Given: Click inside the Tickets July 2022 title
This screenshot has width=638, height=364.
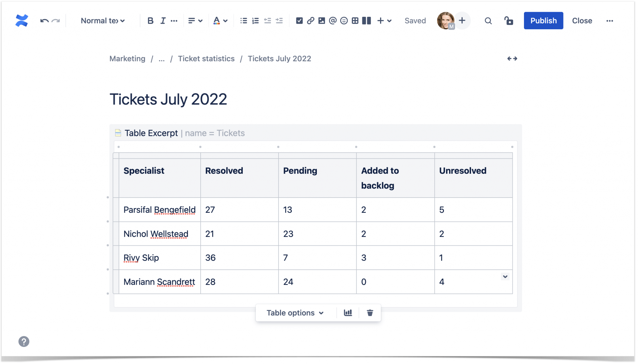Looking at the screenshot, I should pyautogui.click(x=168, y=99).
